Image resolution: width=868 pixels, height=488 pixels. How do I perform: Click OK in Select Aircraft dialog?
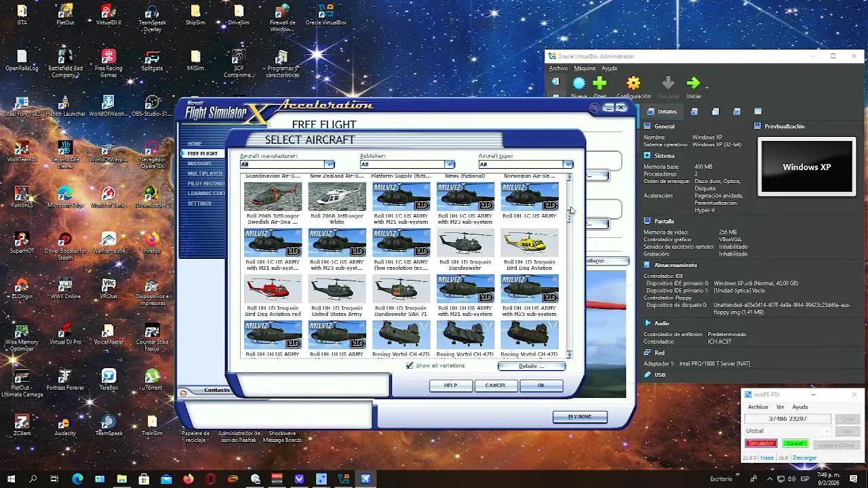tap(541, 386)
